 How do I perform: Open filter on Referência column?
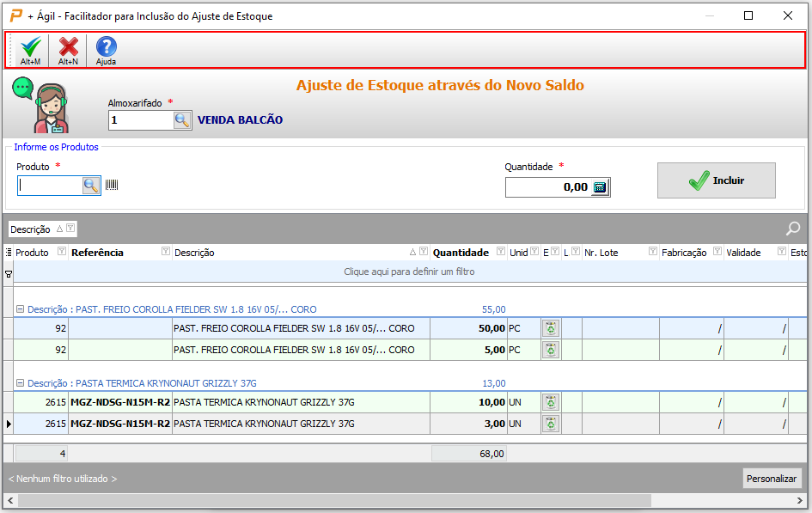(x=165, y=252)
